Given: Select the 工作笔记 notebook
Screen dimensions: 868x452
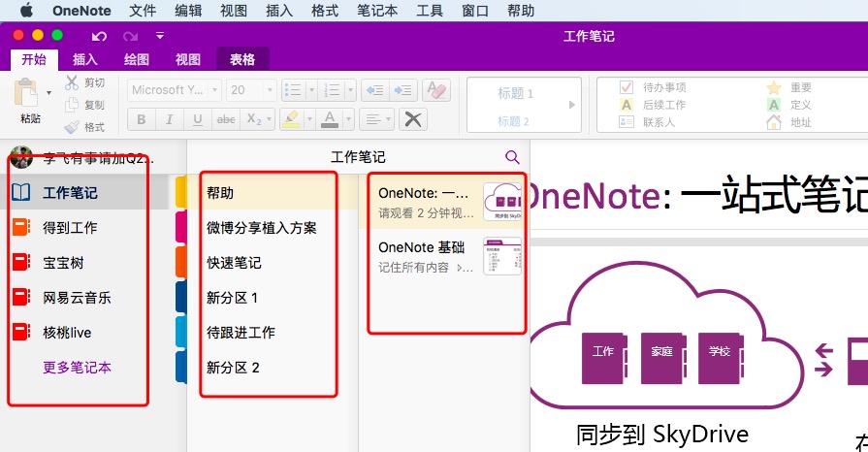Looking at the screenshot, I should 84,192.
